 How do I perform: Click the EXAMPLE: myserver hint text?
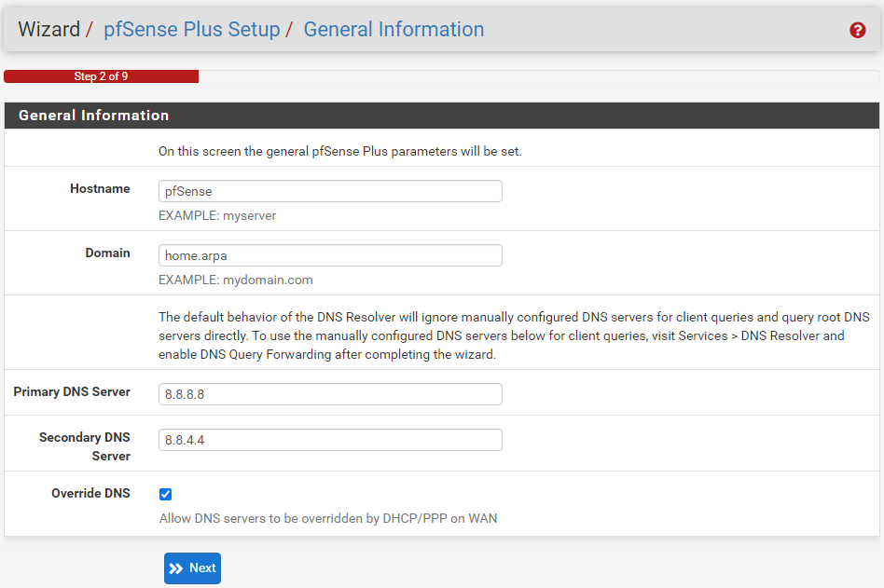pyautogui.click(x=217, y=215)
